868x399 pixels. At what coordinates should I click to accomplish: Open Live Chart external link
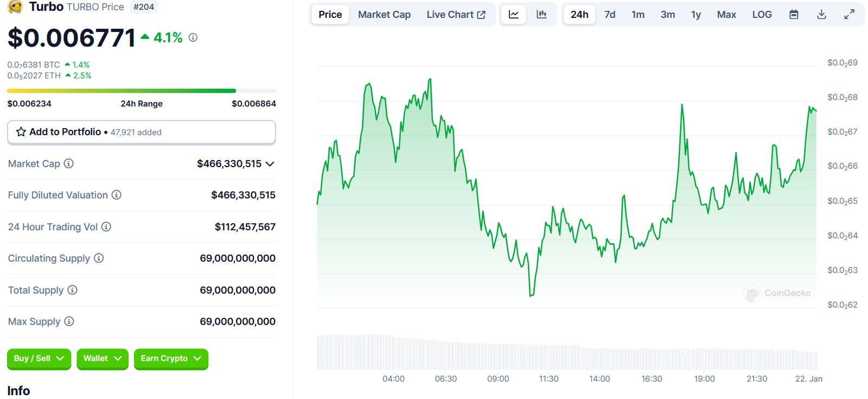(x=456, y=15)
